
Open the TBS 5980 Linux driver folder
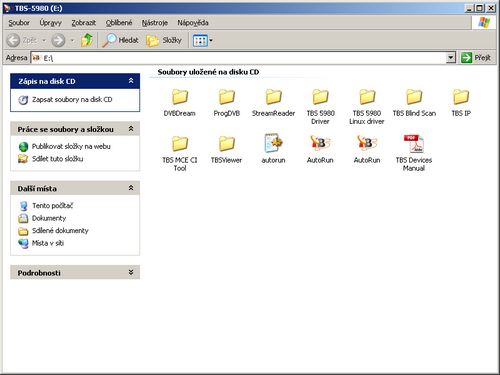tap(367, 107)
